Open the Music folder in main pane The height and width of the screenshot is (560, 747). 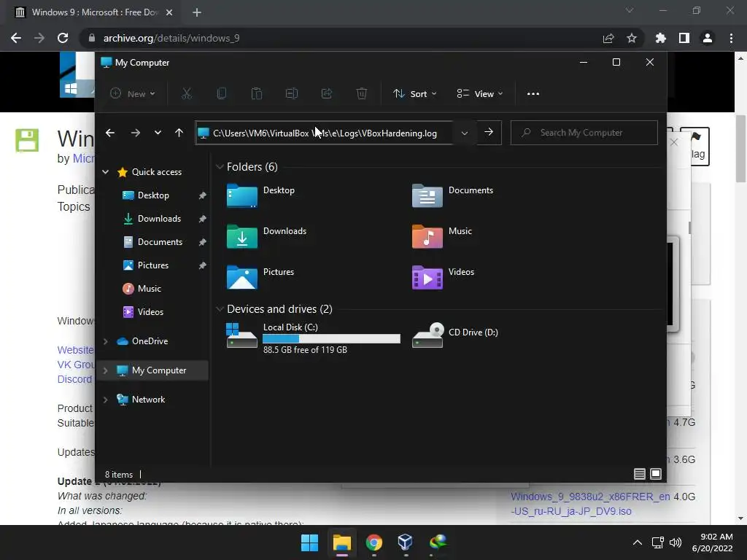tap(442, 236)
